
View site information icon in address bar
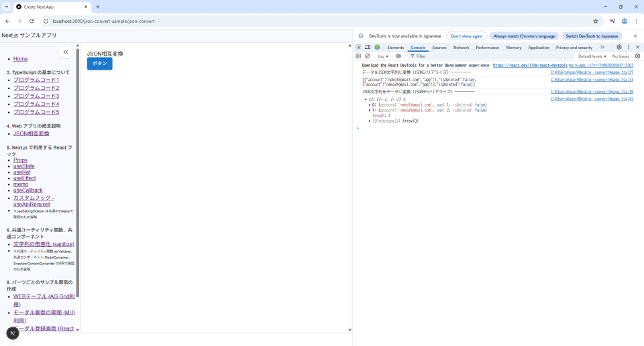click(x=46, y=21)
